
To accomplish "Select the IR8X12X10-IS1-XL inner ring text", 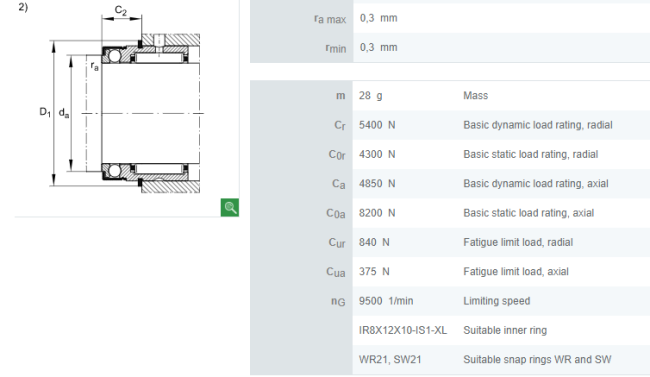I will 403,330.
